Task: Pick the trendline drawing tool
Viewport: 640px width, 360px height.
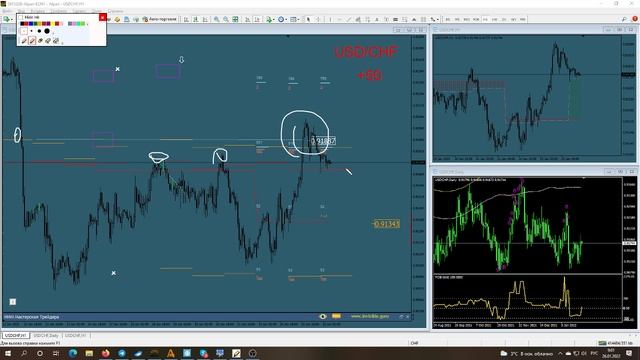Action: click(x=349, y=19)
